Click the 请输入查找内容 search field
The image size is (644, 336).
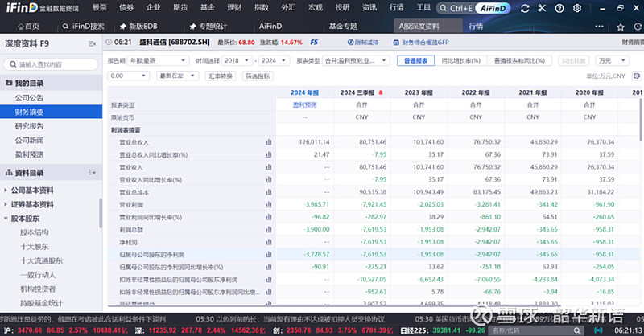point(51,64)
